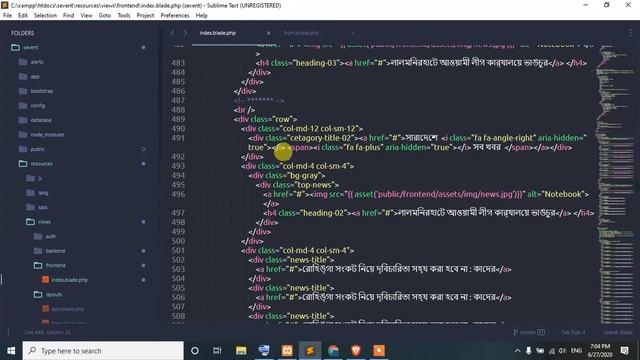This screenshot has width=640, height=360.
Task: Click the minimap code overview
Action: (x=616, y=184)
